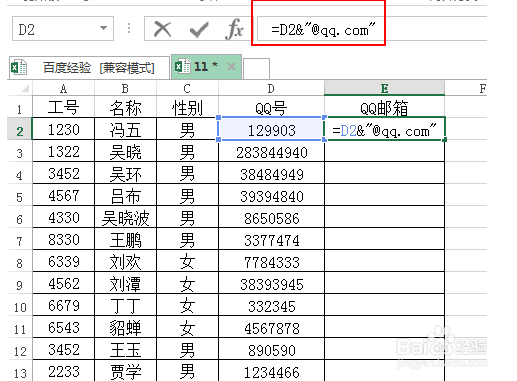Screen dimensions: 517x381
Task: Click Excel file icon on 百度经验 tab
Action: tap(19, 67)
